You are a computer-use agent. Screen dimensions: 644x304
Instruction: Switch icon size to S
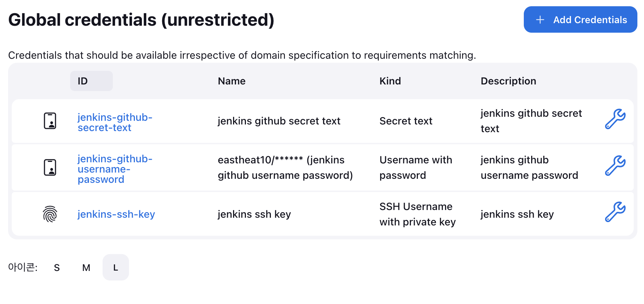pyautogui.click(x=57, y=268)
